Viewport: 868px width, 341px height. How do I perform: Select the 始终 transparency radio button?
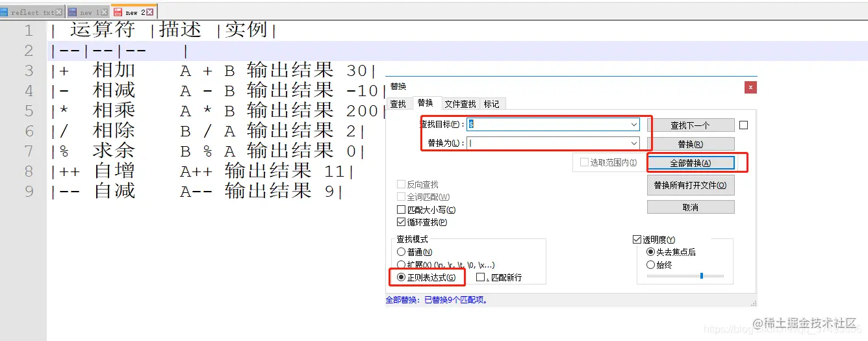650,264
